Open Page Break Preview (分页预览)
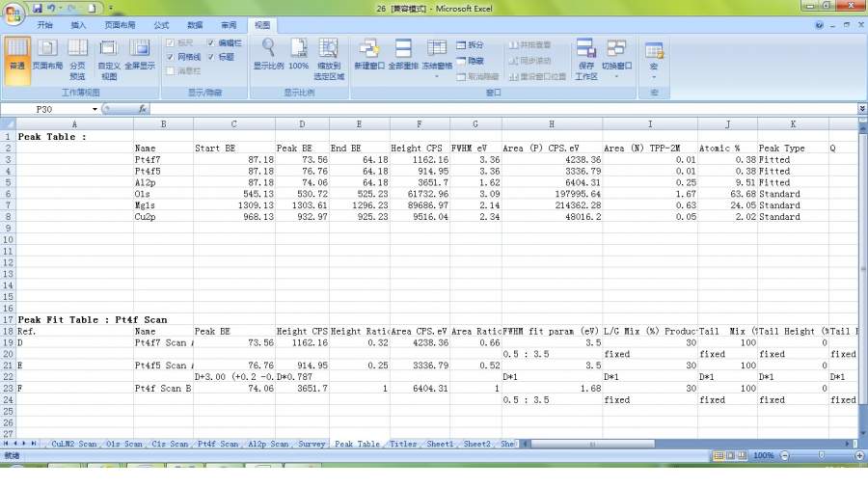This screenshot has width=868, height=488. (77, 60)
